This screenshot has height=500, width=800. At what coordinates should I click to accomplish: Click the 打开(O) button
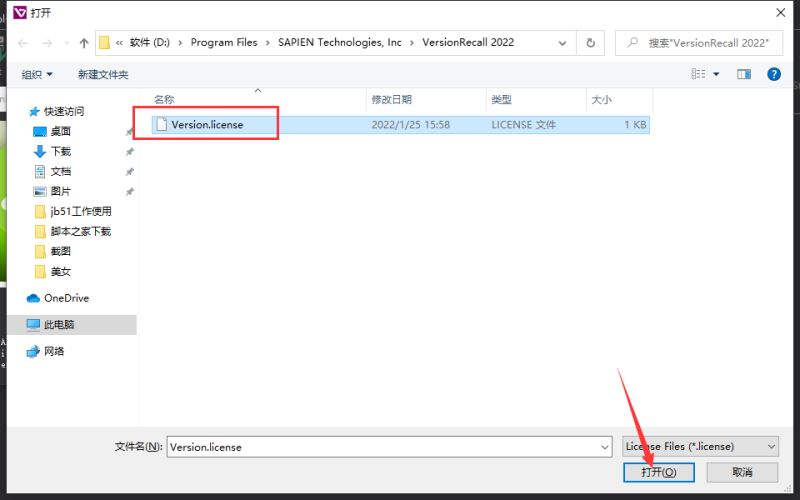coord(659,472)
